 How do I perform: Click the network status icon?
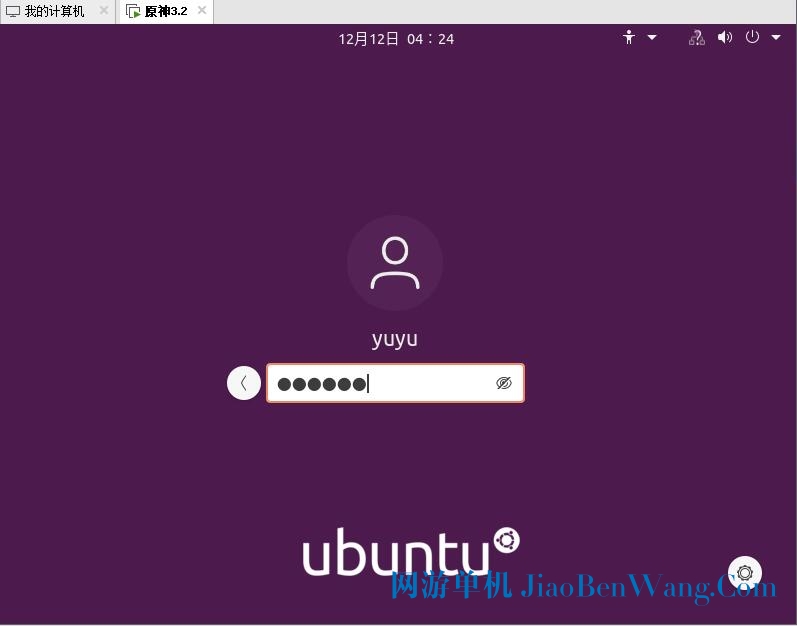pyautogui.click(x=697, y=38)
